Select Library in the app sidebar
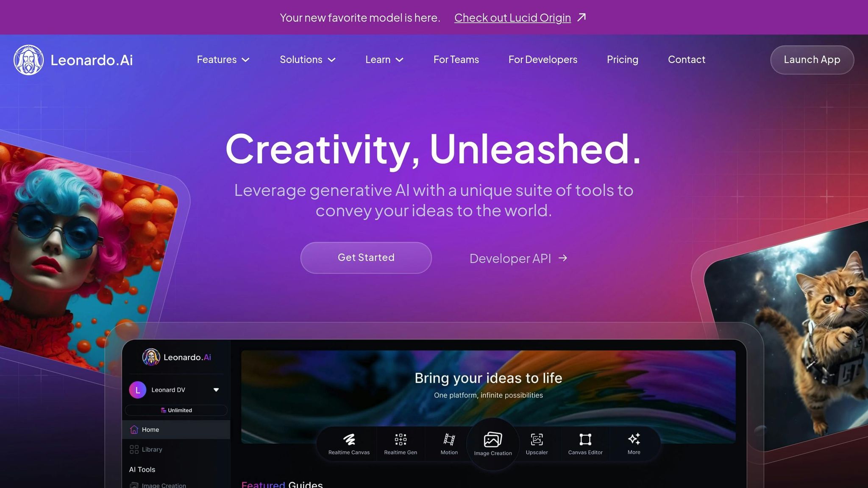Image resolution: width=868 pixels, height=488 pixels. tap(176, 449)
